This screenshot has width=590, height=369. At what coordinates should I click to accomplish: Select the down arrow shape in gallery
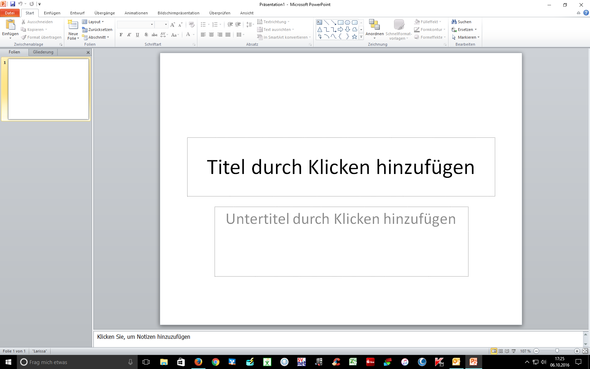click(x=347, y=29)
